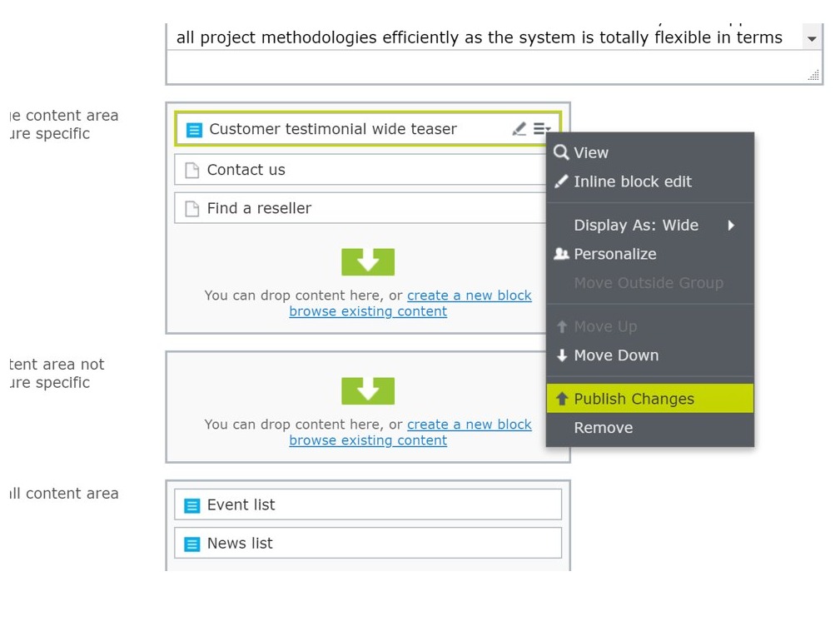
Task: Click green drop arrow in first content area
Action: pyautogui.click(x=368, y=262)
